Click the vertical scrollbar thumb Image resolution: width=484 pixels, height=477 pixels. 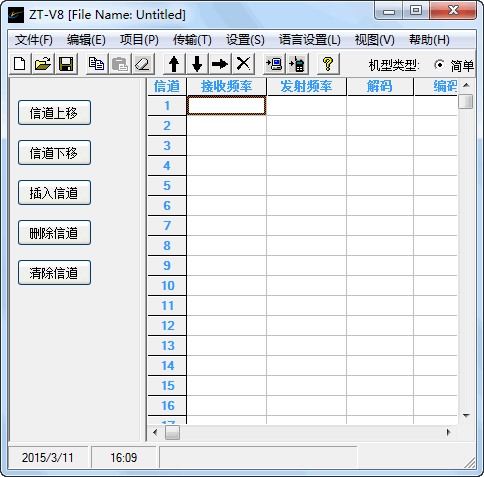[466, 101]
